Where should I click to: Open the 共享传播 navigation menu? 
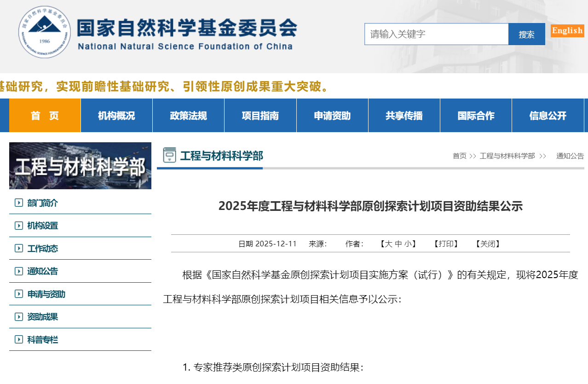tap(404, 116)
